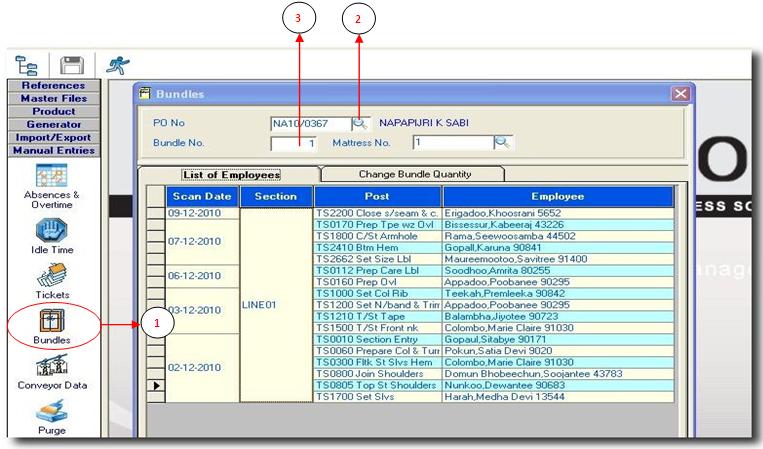
Task: Close the Bundles dialog window
Action: (682, 94)
